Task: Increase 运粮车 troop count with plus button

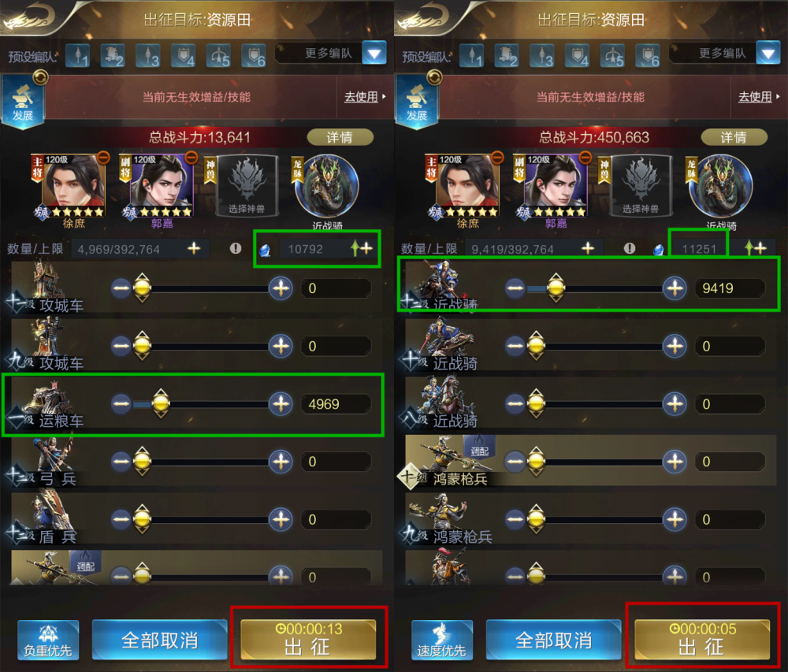Action: pyautogui.click(x=281, y=404)
